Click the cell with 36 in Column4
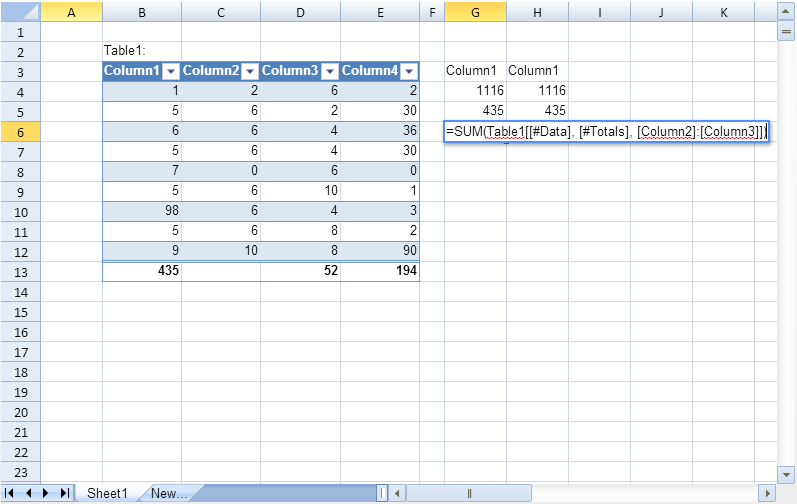 click(x=380, y=131)
